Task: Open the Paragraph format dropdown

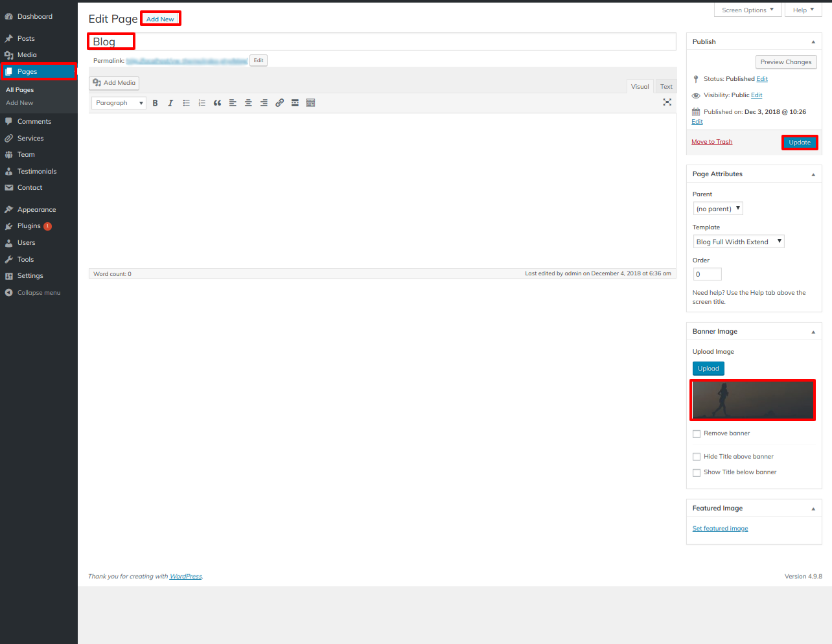Action: 119,103
